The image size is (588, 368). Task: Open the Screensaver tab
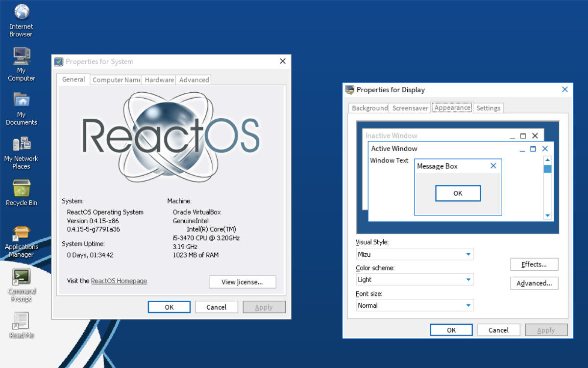coord(410,108)
